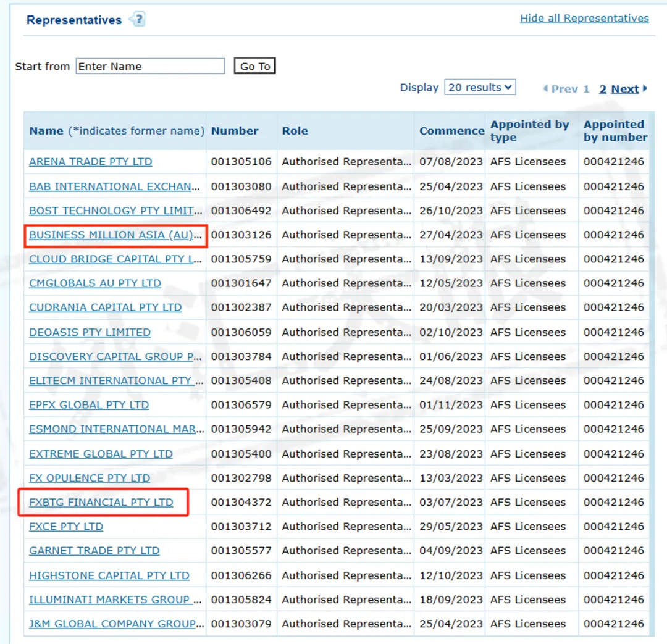Open CLOUD BRIDGE CAPITAL PTY link
The image size is (667, 644).
click(115, 259)
